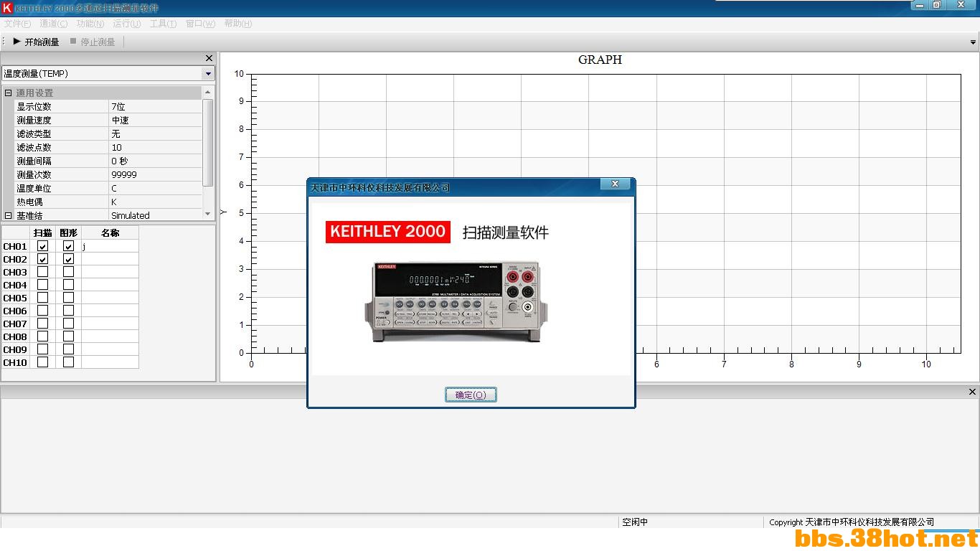Open the 温度测量(TEMP) measurement type dropdown
The image size is (980, 551).
(x=208, y=73)
